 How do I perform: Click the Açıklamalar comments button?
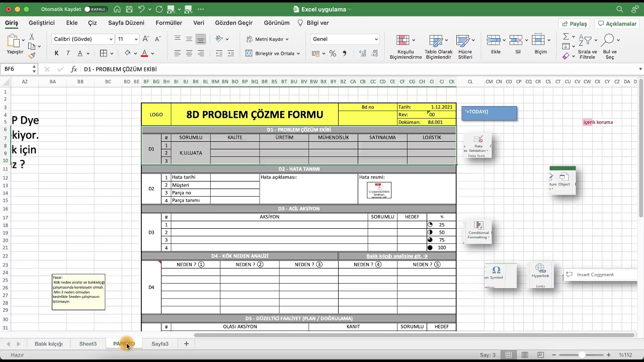click(617, 24)
